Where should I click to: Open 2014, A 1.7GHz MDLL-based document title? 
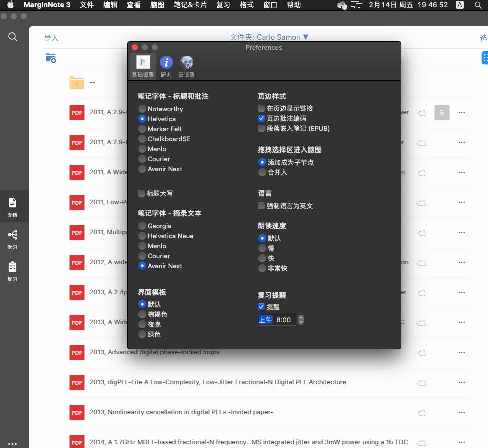249,442
